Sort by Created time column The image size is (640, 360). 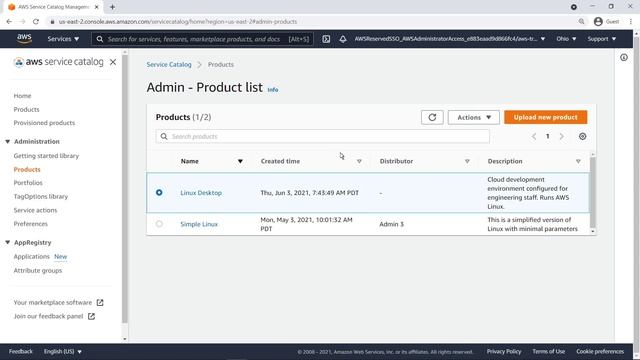click(359, 161)
